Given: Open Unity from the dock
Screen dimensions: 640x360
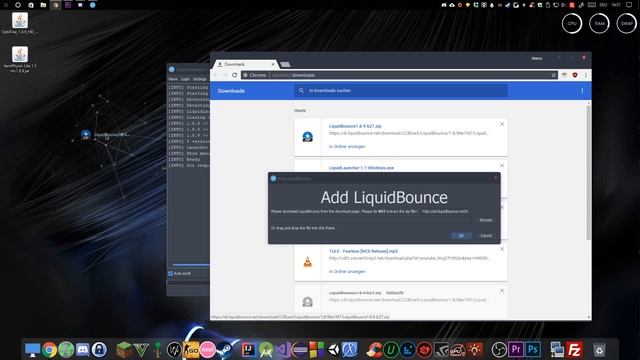Looking at the screenshot, I should pos(333,350).
